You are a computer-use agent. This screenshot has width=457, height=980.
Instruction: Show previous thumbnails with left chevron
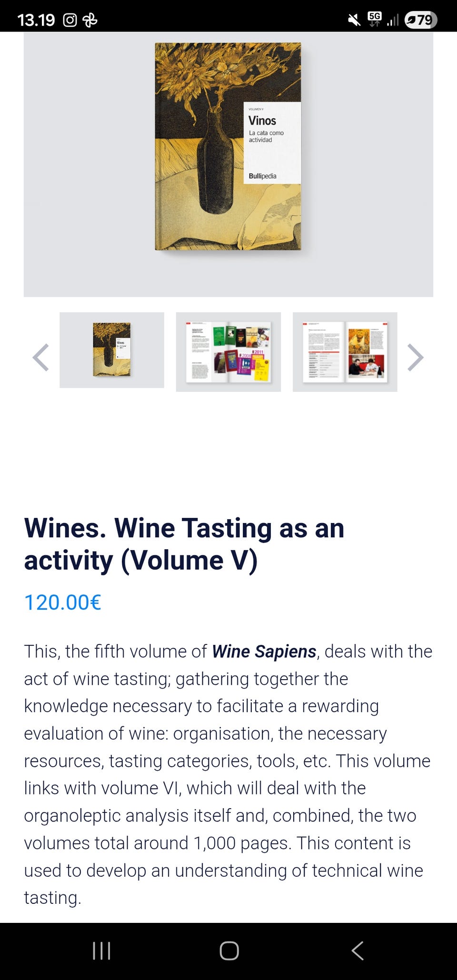point(40,357)
